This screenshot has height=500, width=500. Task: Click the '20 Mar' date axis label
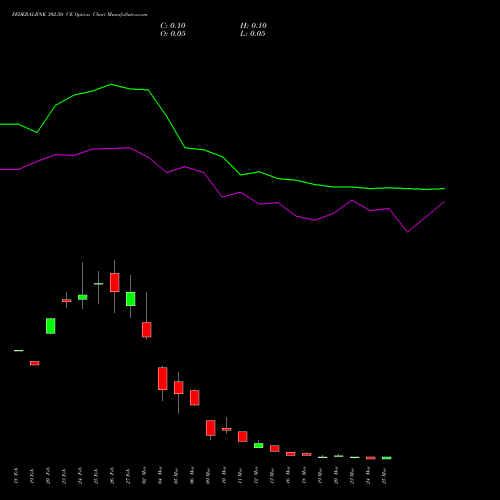336,476
